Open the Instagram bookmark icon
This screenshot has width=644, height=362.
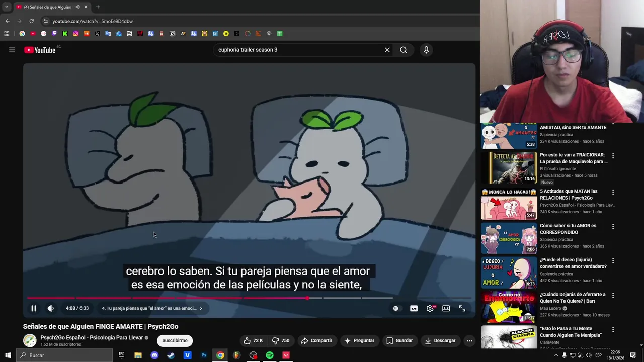coord(76,34)
